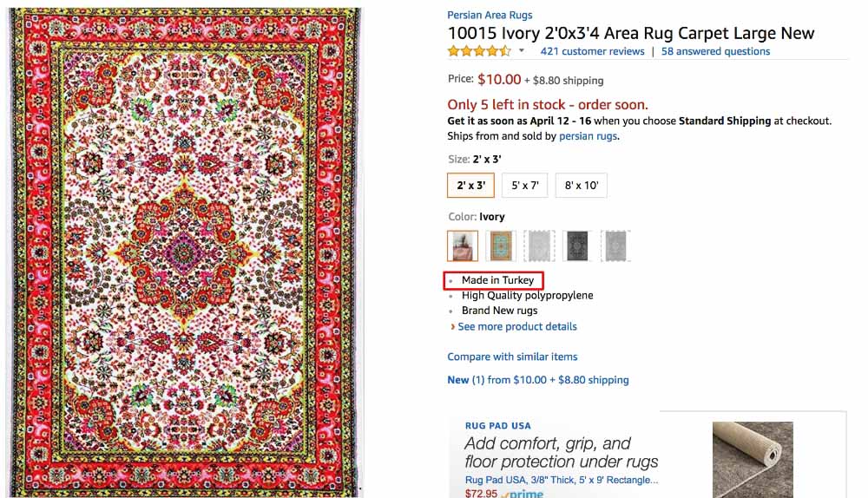Image resolution: width=868 pixels, height=498 pixels.
Task: Pick the last gray rug swatch
Action: point(615,246)
